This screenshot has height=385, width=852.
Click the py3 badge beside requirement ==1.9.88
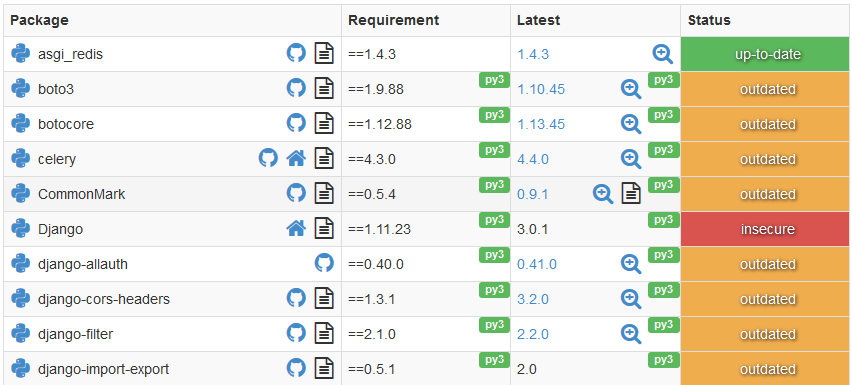click(494, 80)
